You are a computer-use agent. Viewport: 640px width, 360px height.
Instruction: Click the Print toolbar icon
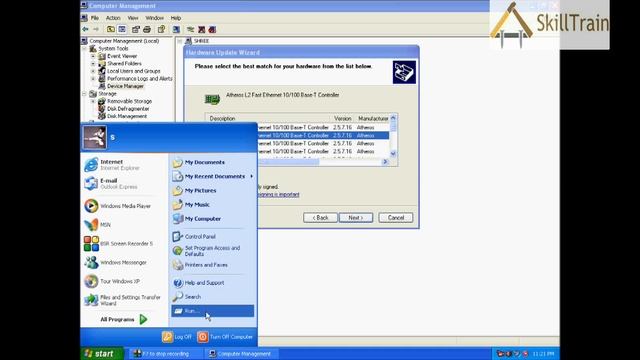pyautogui.click(x=147, y=29)
